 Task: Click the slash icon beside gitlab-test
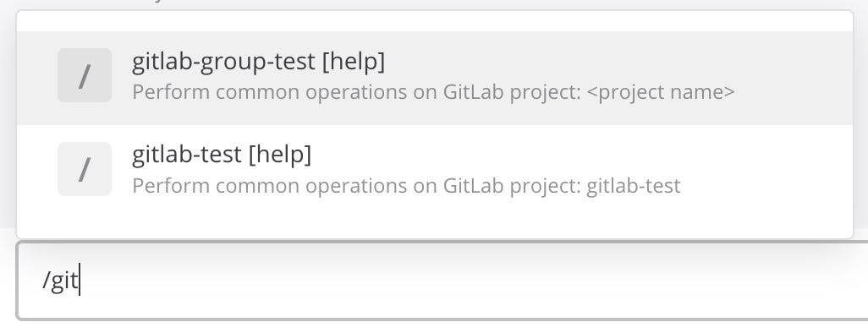click(85, 169)
